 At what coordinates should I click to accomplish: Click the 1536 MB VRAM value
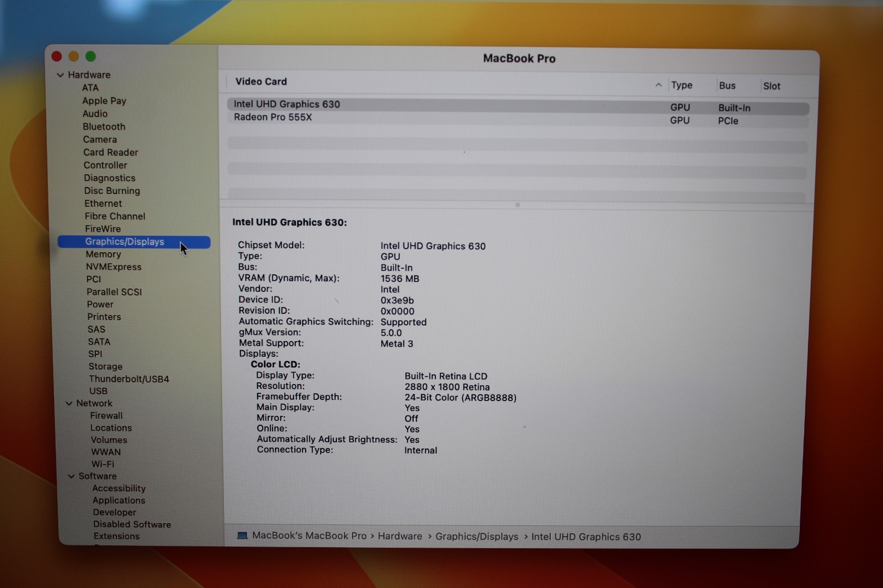(400, 279)
